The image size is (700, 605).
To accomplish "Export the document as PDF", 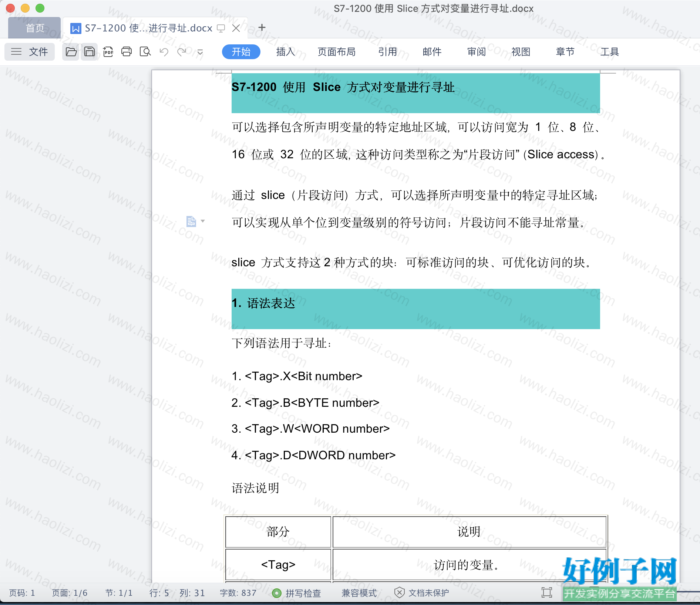I will 108,52.
